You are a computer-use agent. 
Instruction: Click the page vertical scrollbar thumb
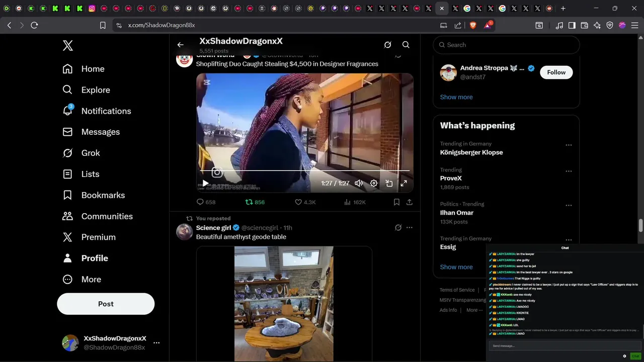coord(640,226)
